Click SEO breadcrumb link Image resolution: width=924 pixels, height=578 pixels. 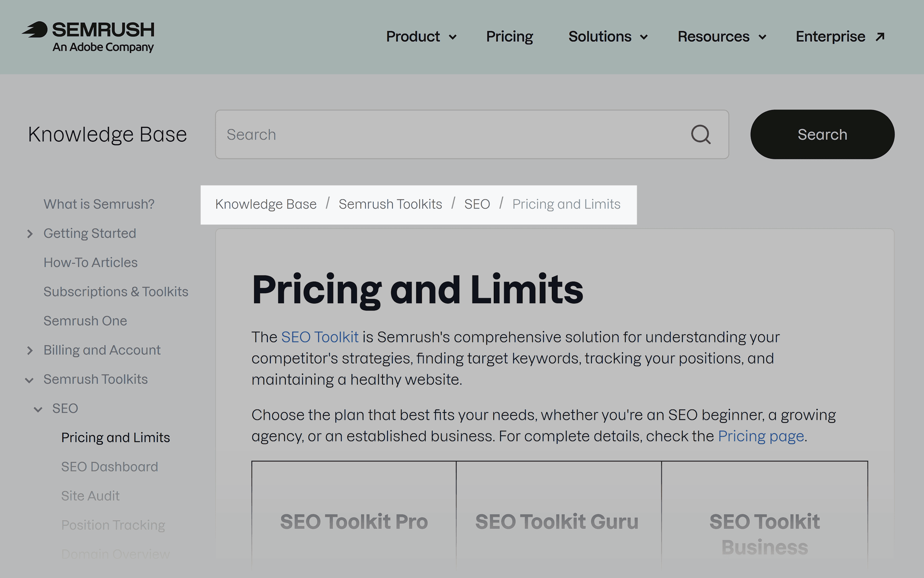click(x=477, y=204)
